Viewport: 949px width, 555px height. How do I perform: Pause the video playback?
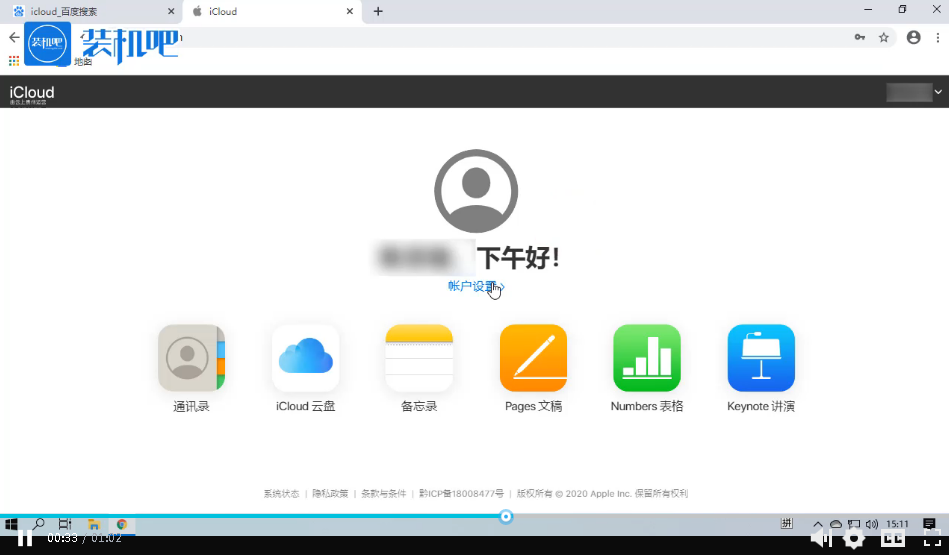pos(25,538)
